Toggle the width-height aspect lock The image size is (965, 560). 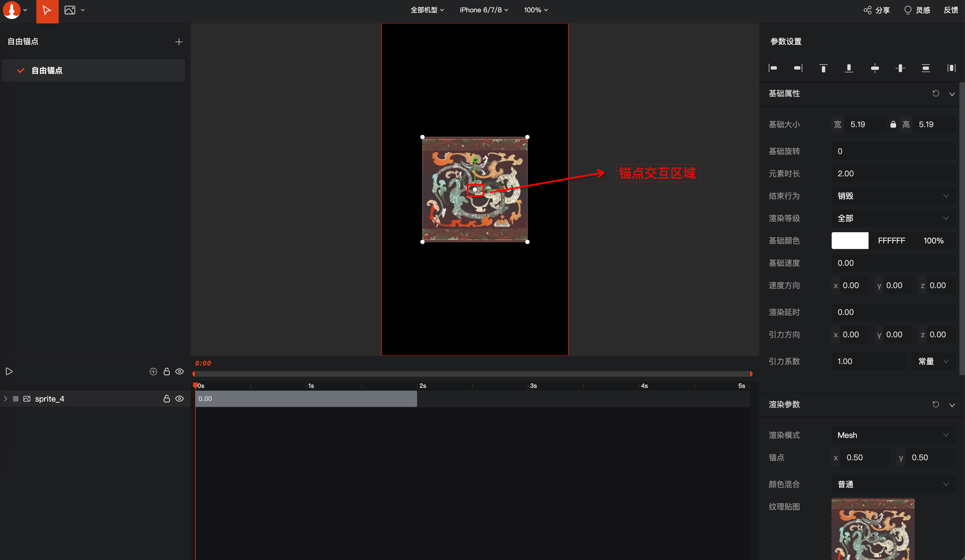(x=893, y=124)
